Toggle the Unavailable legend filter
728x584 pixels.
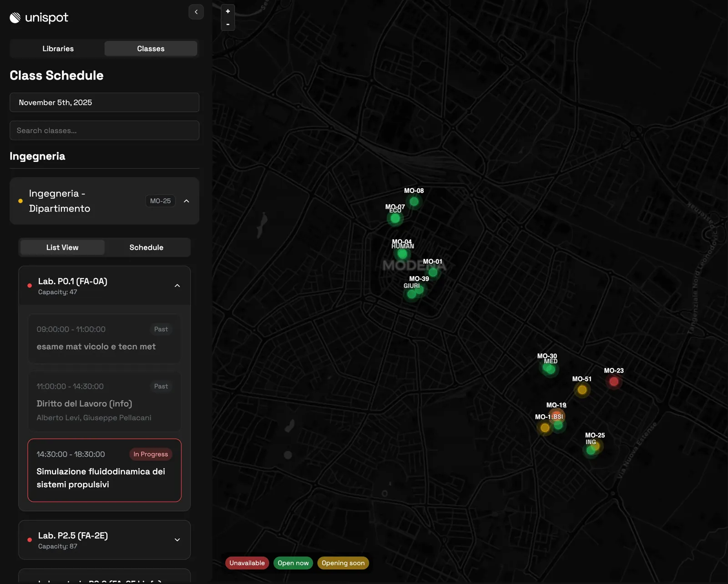pos(247,563)
